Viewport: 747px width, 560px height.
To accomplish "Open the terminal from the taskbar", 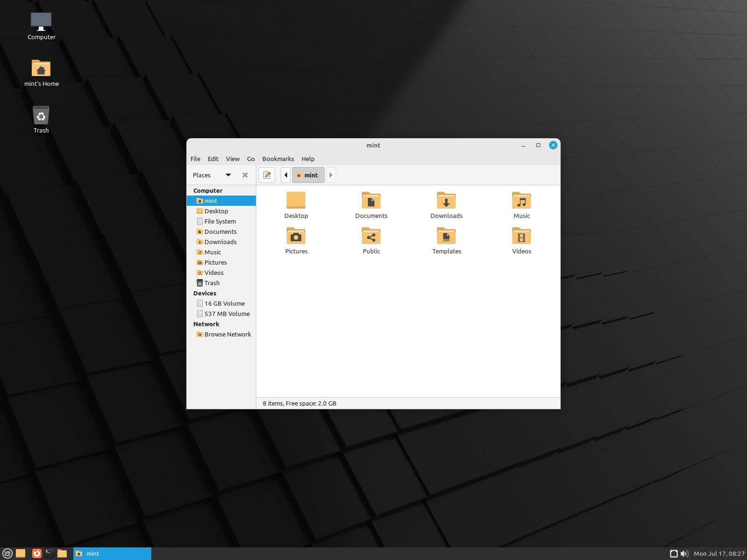I will point(49,553).
